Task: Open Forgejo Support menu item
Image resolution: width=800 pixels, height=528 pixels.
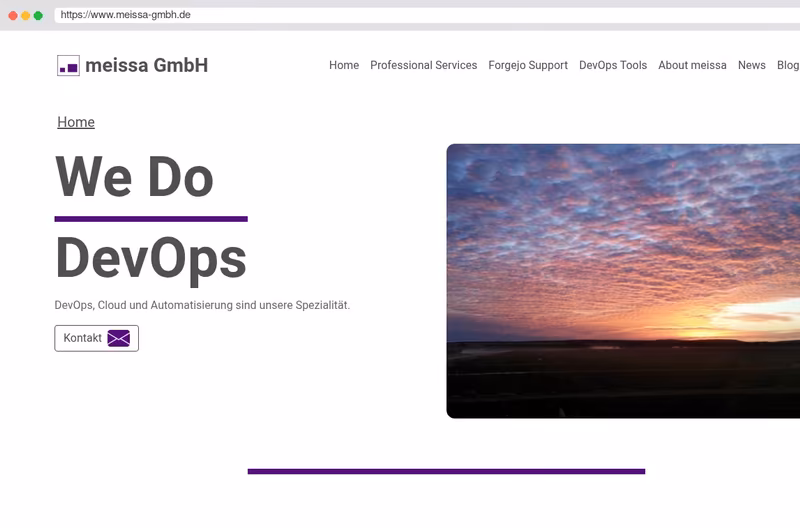Action: [528, 65]
